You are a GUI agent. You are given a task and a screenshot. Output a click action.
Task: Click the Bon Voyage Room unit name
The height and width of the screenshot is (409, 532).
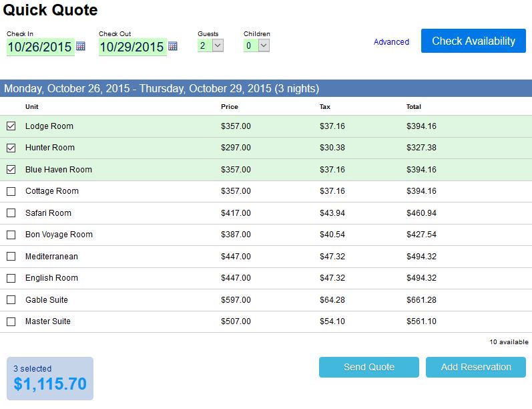tap(59, 235)
